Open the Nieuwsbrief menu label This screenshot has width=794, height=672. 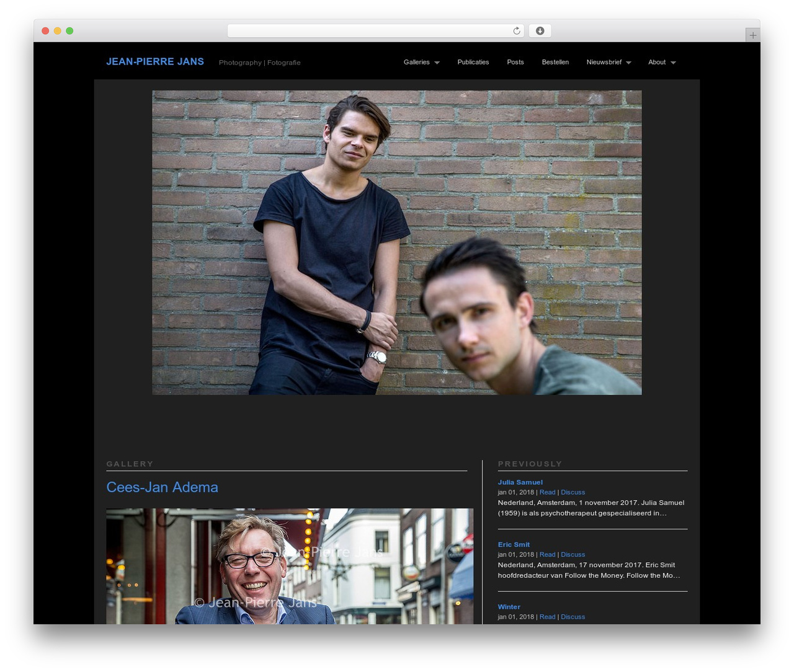coord(604,62)
